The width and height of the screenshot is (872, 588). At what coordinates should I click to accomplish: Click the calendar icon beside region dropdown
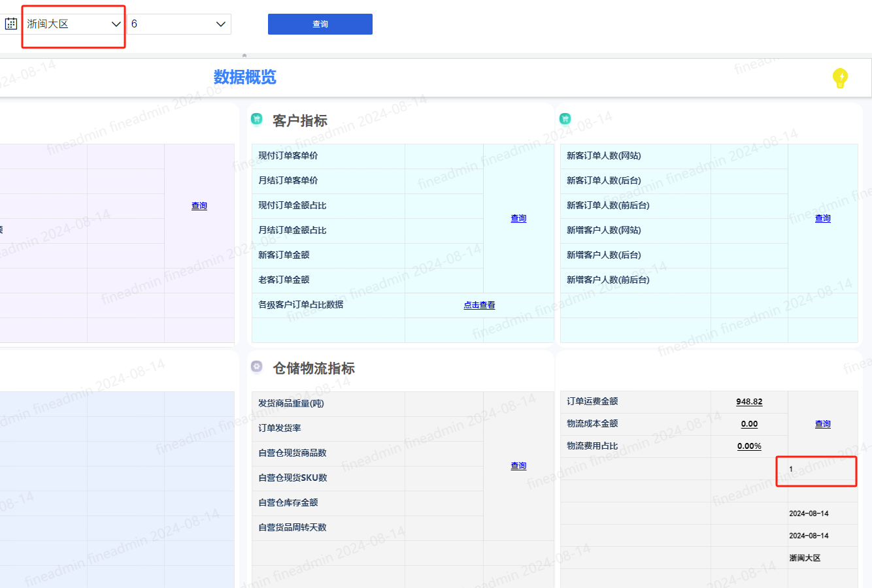pyautogui.click(x=11, y=24)
